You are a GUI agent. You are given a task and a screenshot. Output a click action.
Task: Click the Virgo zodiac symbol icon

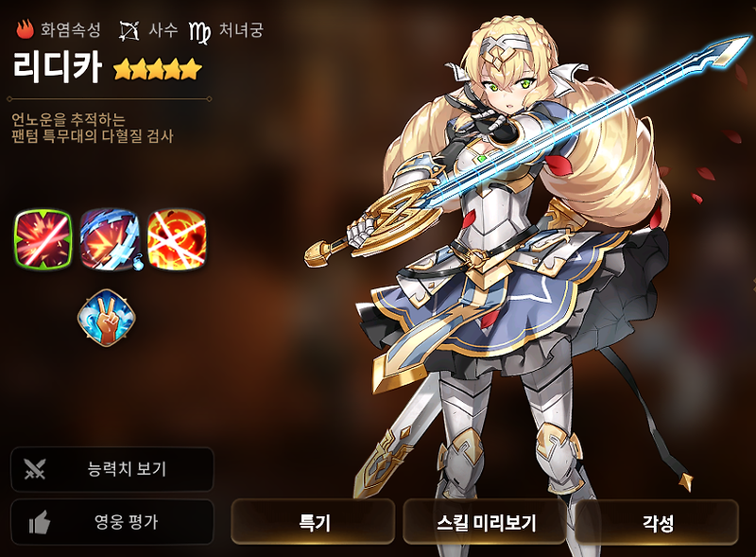coord(199,31)
